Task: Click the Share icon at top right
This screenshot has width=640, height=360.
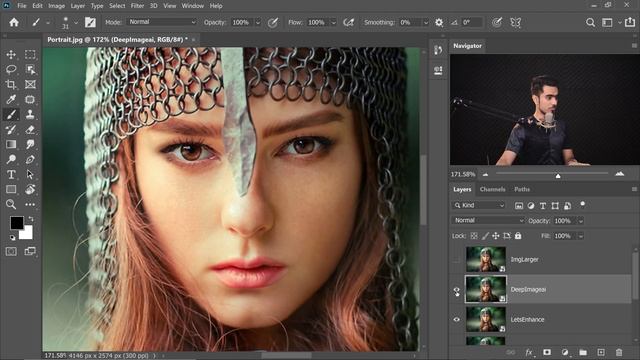Action: click(x=630, y=22)
